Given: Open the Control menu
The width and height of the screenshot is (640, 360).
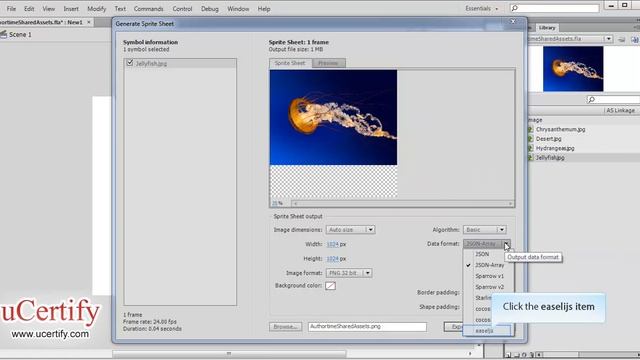Looking at the screenshot, I should 182,9.
